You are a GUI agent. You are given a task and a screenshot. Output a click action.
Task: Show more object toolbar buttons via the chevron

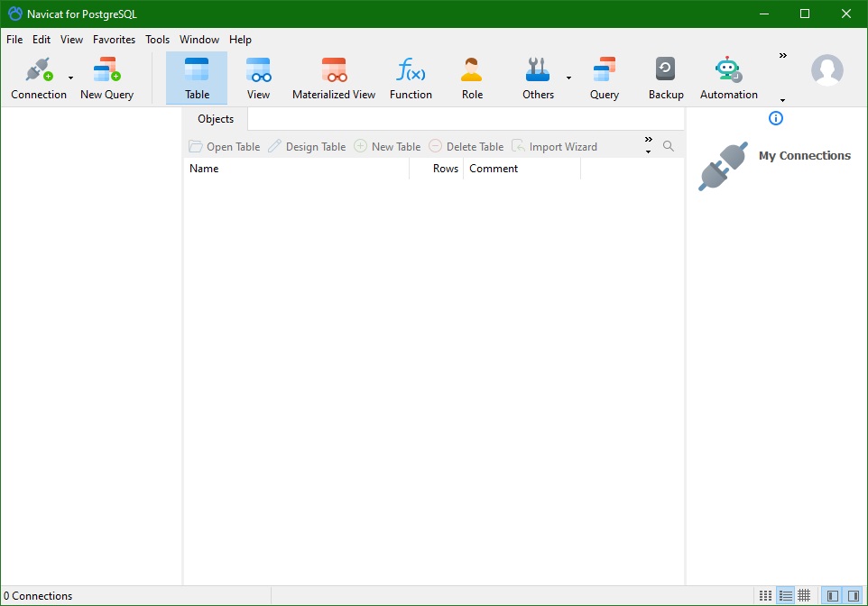(648, 140)
